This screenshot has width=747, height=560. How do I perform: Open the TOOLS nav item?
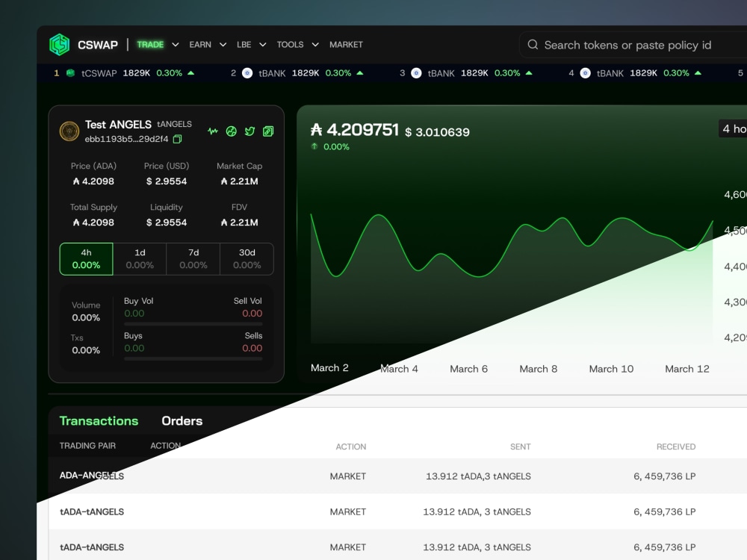pyautogui.click(x=290, y=45)
